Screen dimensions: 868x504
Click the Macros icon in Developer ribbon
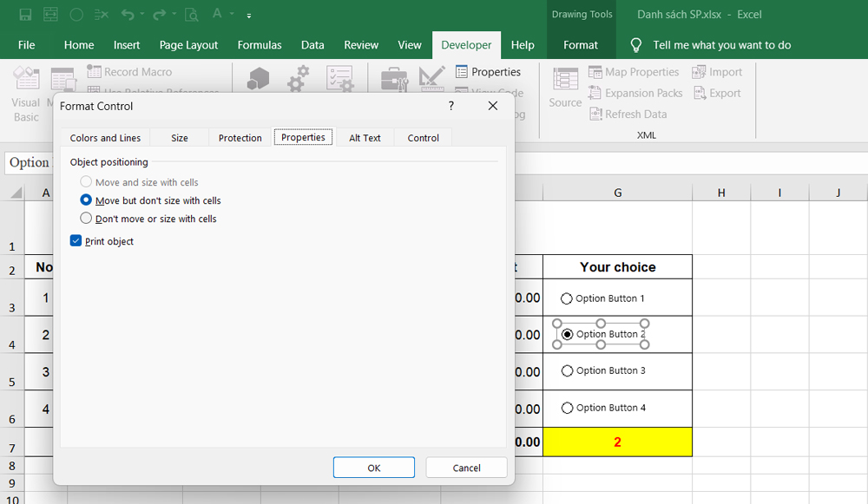click(62, 79)
